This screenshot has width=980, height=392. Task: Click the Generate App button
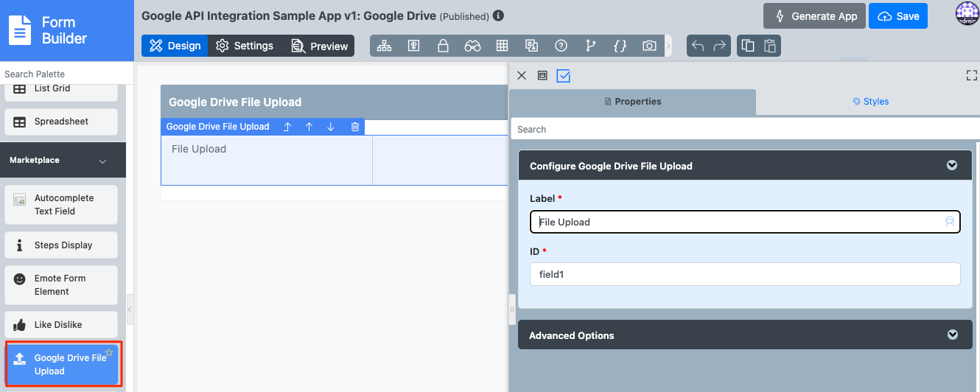pyautogui.click(x=814, y=16)
